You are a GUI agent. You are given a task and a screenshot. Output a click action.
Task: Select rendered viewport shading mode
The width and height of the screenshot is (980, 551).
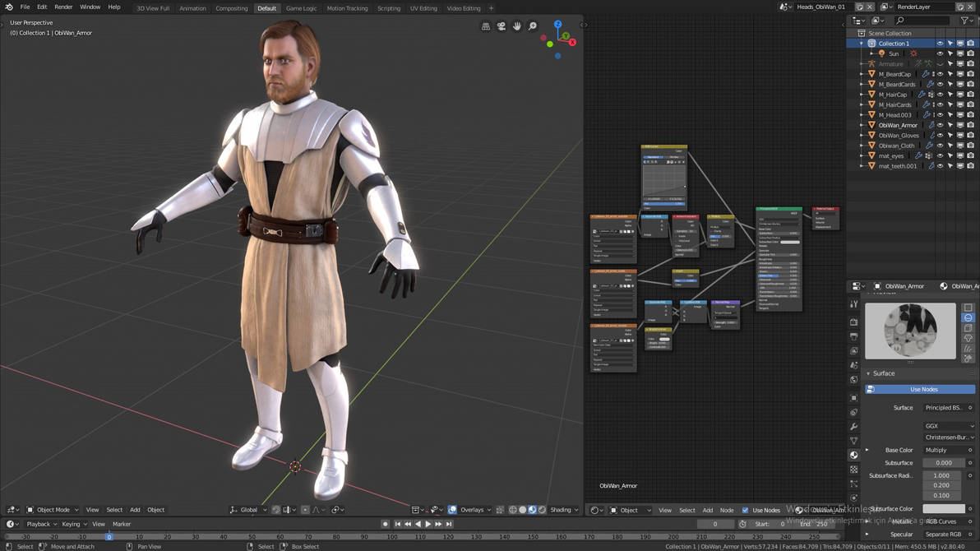(542, 510)
